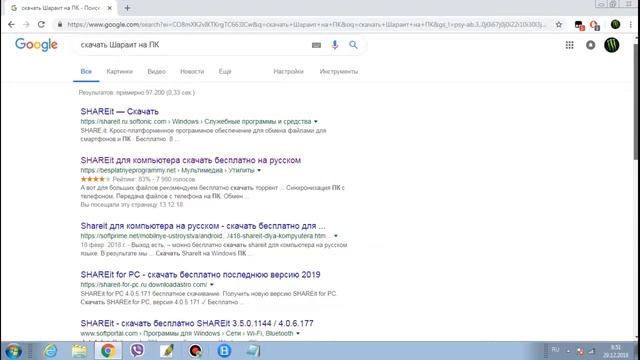The height and width of the screenshot is (360, 640).
Task: Click the search query input field
Action: point(192,45)
